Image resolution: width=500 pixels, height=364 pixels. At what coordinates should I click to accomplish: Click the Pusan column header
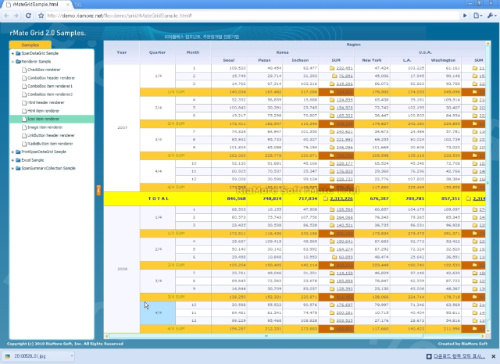(264, 60)
